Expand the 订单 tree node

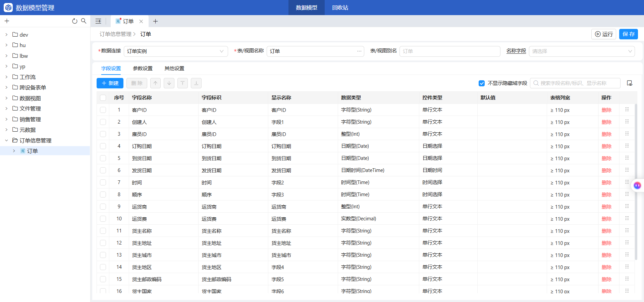pyautogui.click(x=14, y=151)
